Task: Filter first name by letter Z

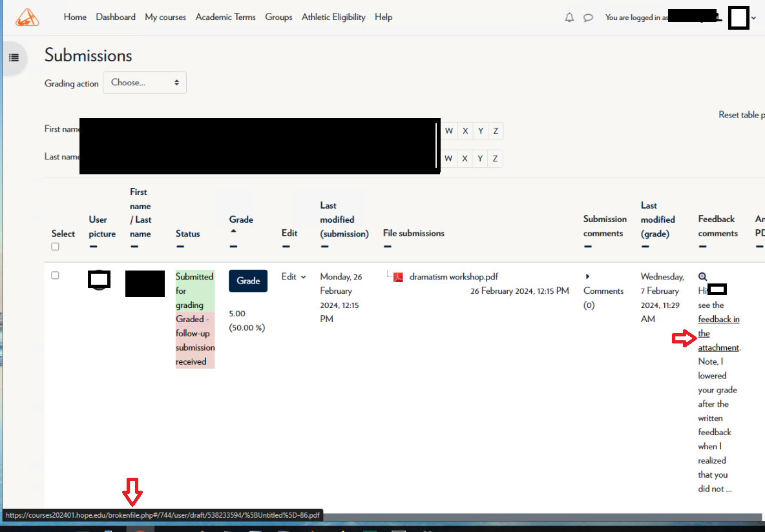Action: coord(496,130)
